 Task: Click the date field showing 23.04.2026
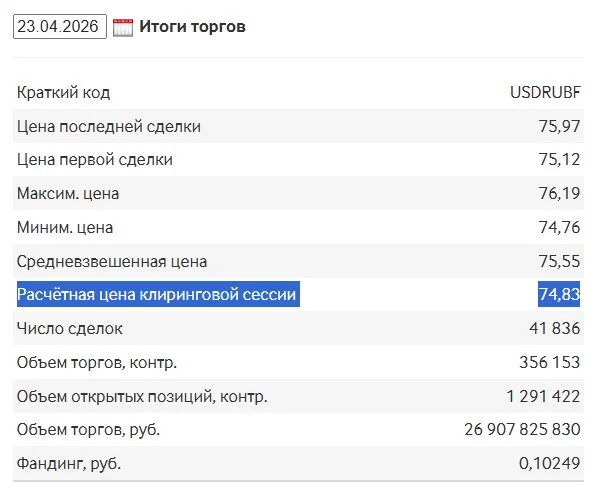tap(60, 26)
